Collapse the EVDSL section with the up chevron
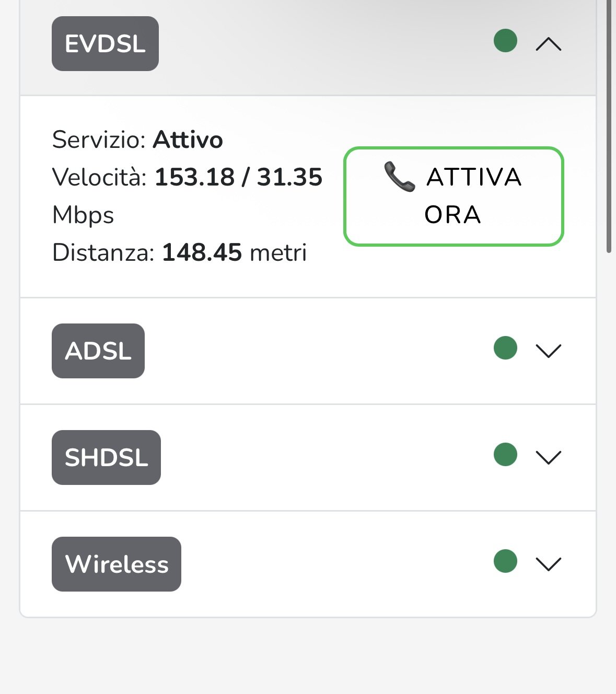The width and height of the screenshot is (616, 694). [549, 44]
